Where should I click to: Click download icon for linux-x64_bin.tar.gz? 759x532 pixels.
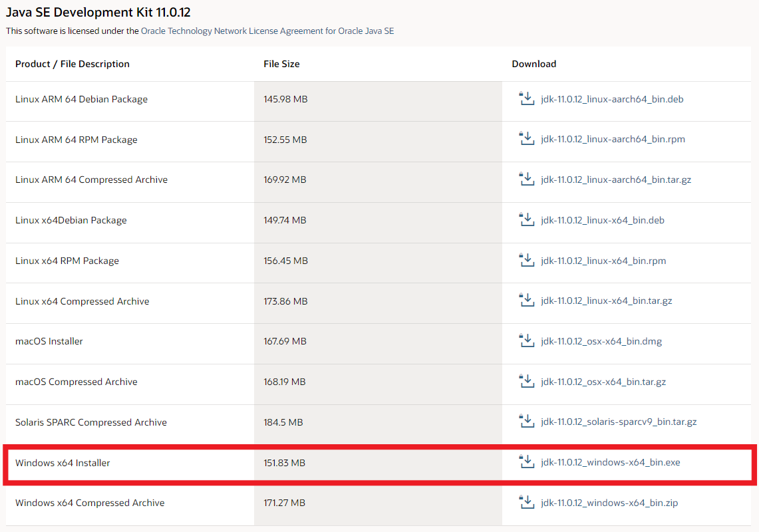(x=526, y=300)
